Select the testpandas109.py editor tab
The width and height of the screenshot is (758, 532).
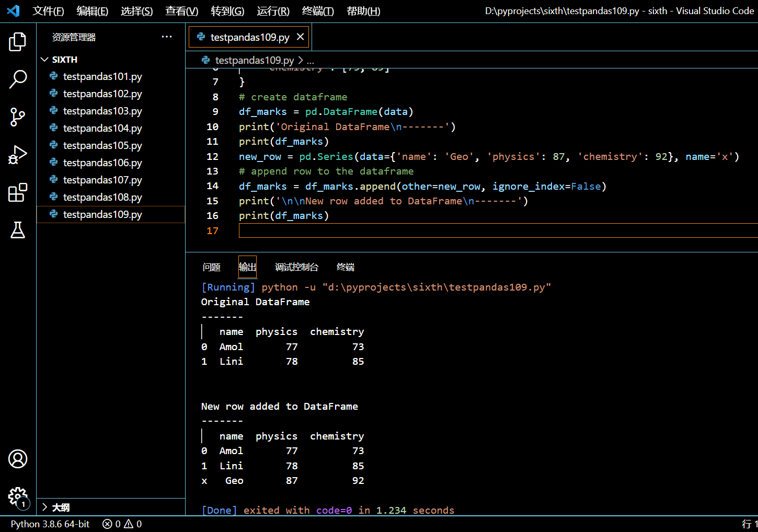(x=250, y=37)
